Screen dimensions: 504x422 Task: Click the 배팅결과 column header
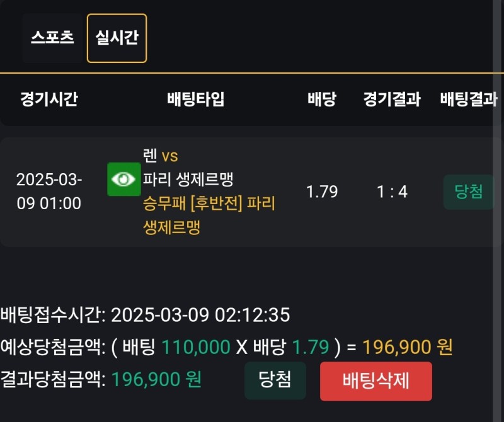tap(469, 100)
